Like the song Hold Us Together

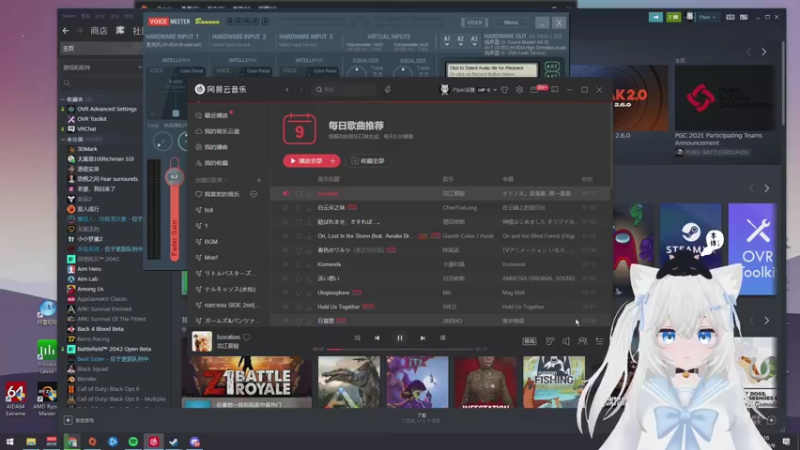[298, 307]
